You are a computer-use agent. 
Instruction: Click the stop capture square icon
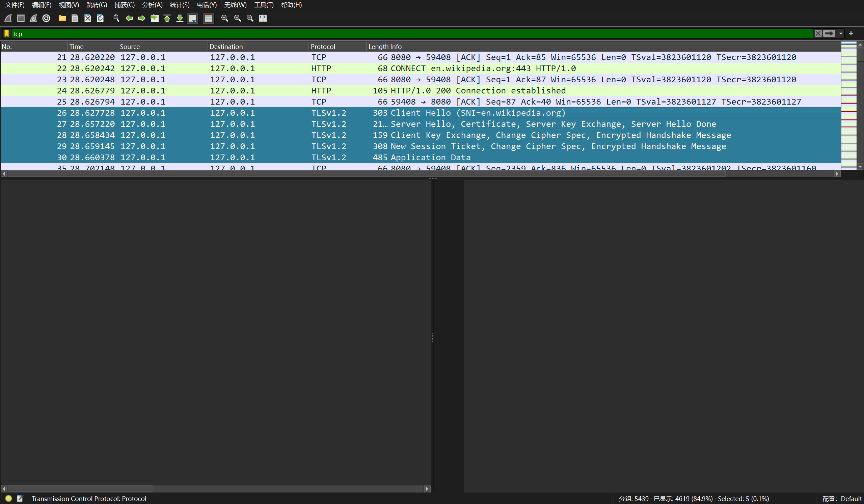click(21, 18)
